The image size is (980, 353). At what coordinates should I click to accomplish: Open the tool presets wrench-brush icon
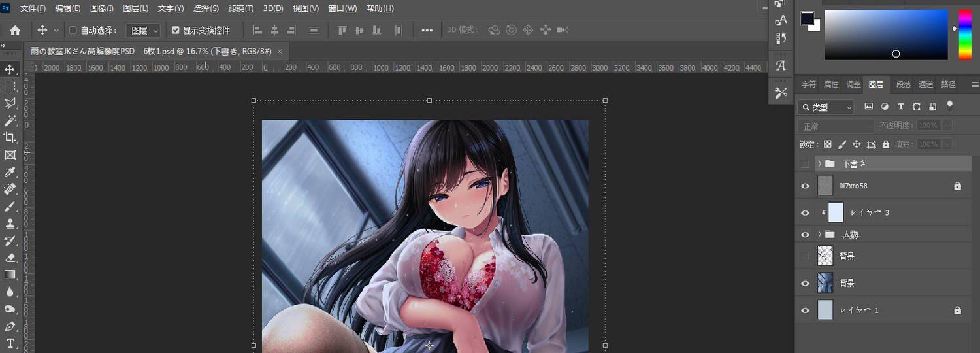(781, 93)
